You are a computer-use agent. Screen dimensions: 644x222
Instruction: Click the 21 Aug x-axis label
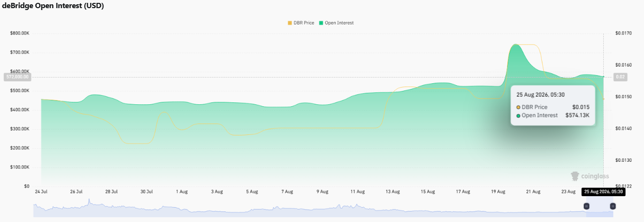coord(533,191)
